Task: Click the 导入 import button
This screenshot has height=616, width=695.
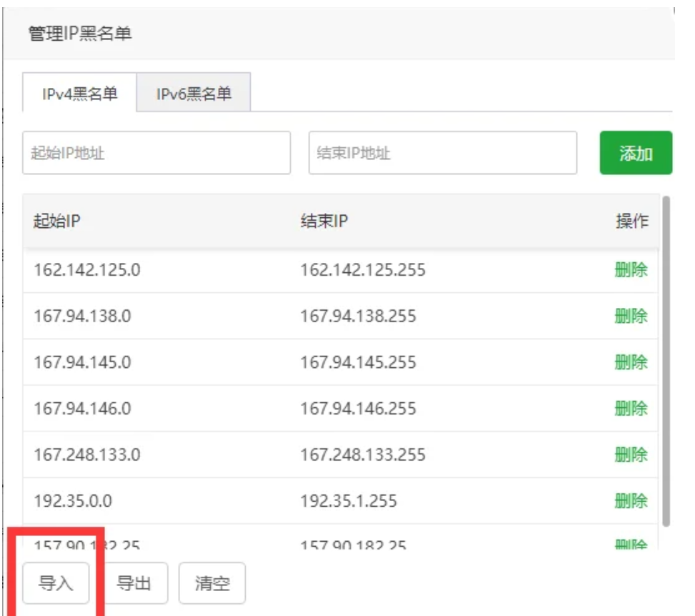Action: 56,584
